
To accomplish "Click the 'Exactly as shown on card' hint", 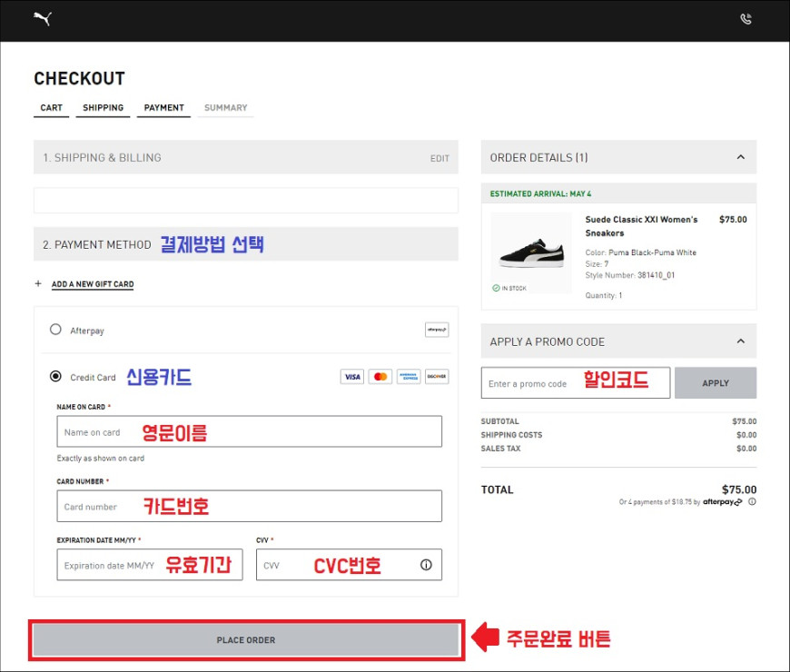I will pos(100,459).
